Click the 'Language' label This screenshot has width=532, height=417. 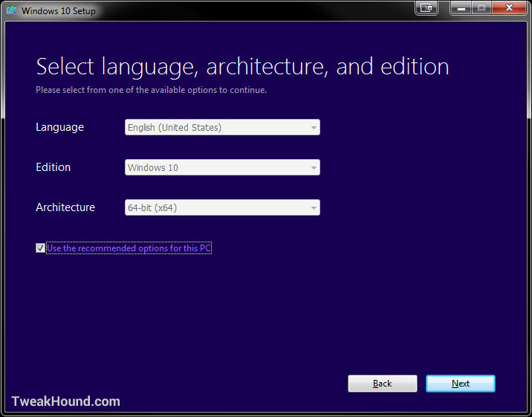point(59,127)
